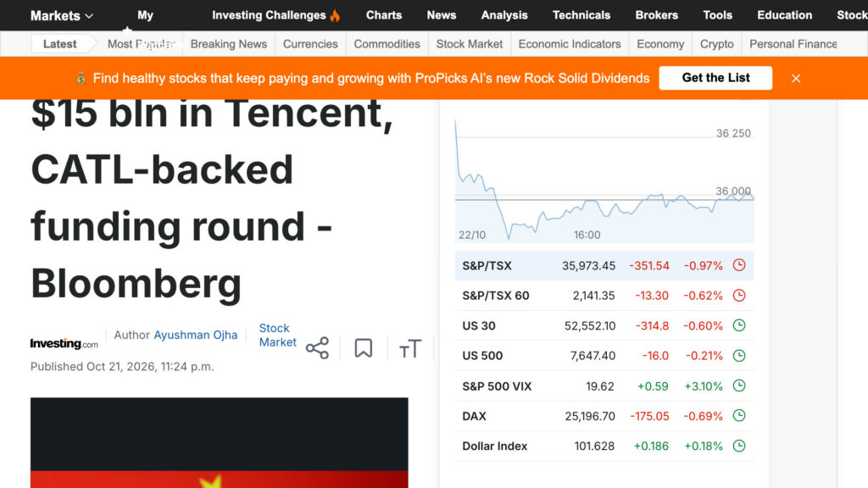Open author Ayushman Ojha's profile link

(196, 335)
